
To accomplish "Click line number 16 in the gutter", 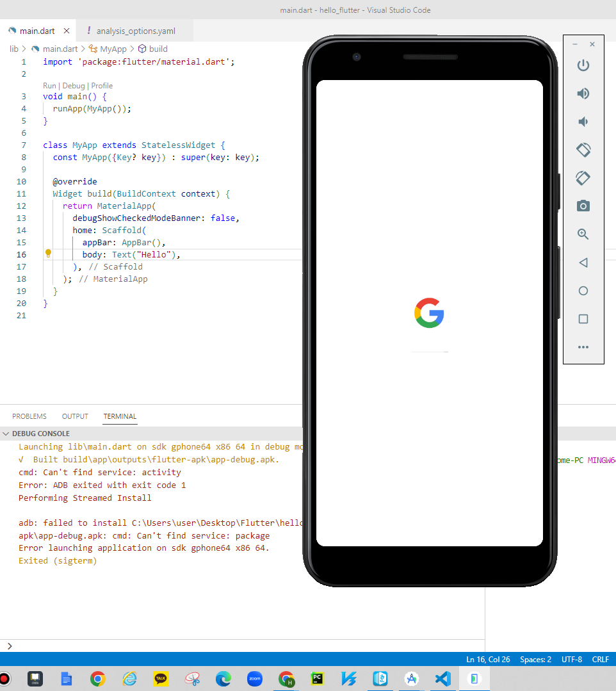I will click(21, 254).
